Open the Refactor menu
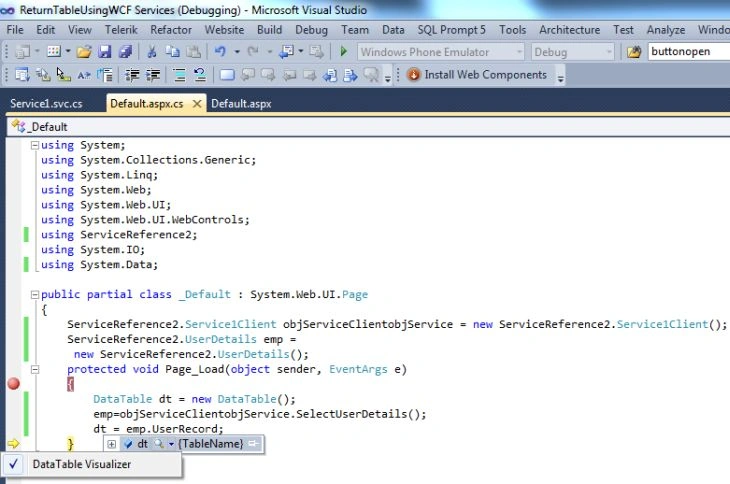This screenshot has height=484, width=730. 171,30
